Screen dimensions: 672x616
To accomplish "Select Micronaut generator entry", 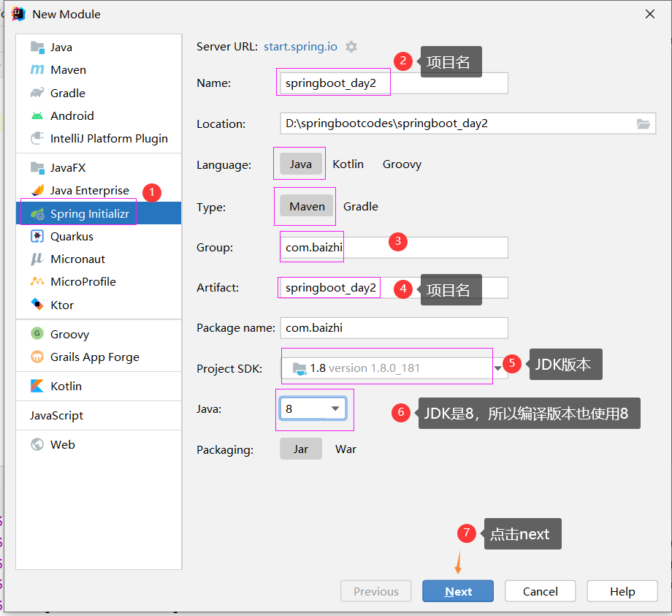I will (x=99, y=259).
